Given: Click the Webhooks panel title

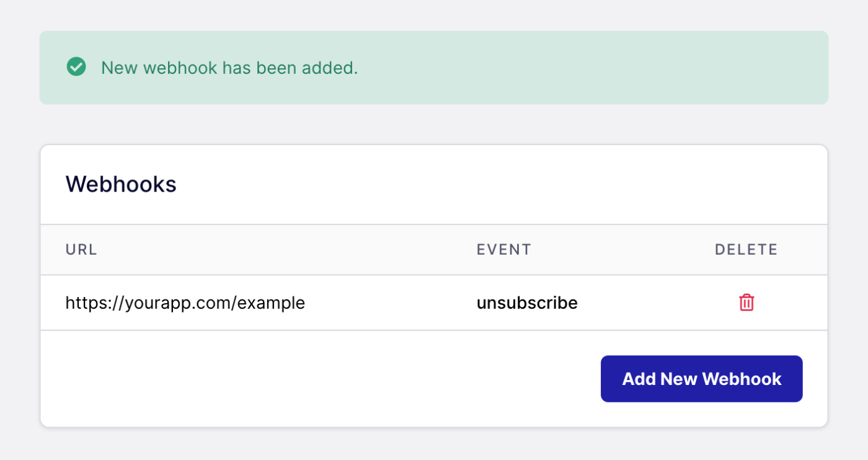Looking at the screenshot, I should click(121, 184).
